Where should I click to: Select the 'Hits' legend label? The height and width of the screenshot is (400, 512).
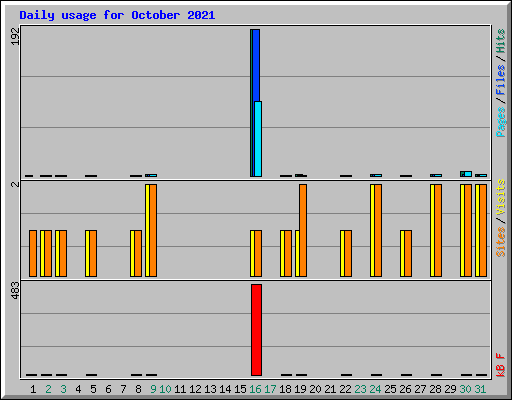[x=500, y=41]
